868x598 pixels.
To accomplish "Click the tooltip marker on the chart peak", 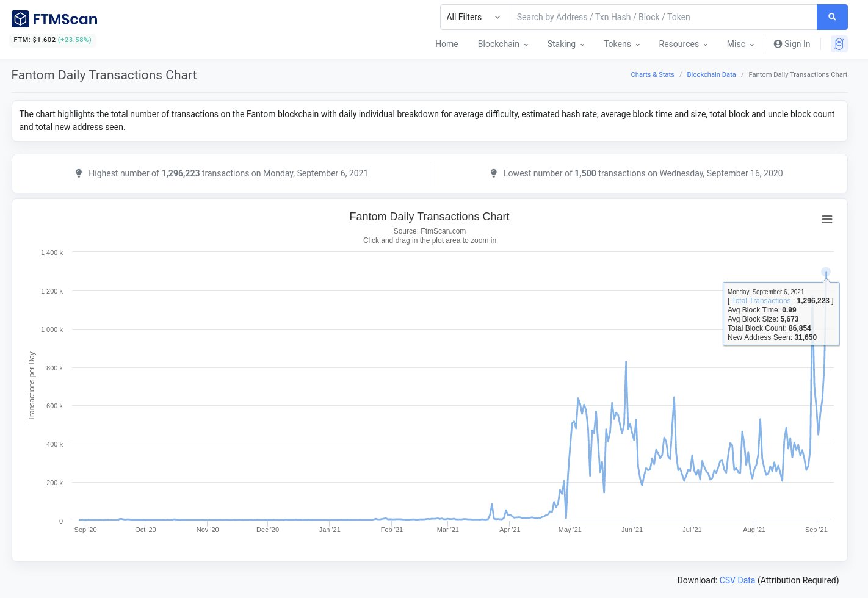I will [x=826, y=273].
